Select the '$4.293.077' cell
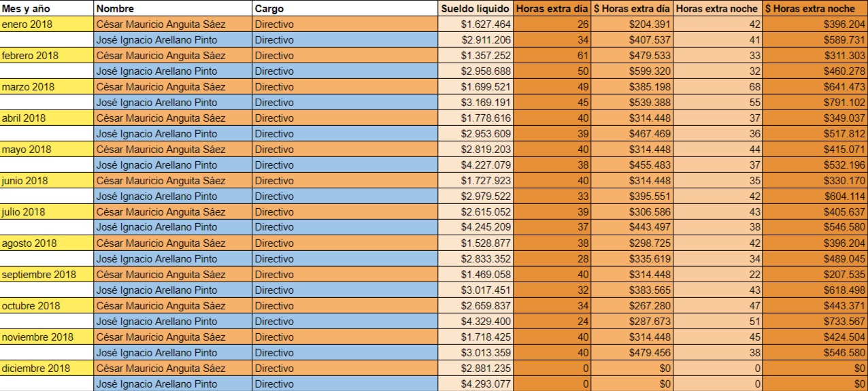This screenshot has height=391, width=868. pos(475,384)
